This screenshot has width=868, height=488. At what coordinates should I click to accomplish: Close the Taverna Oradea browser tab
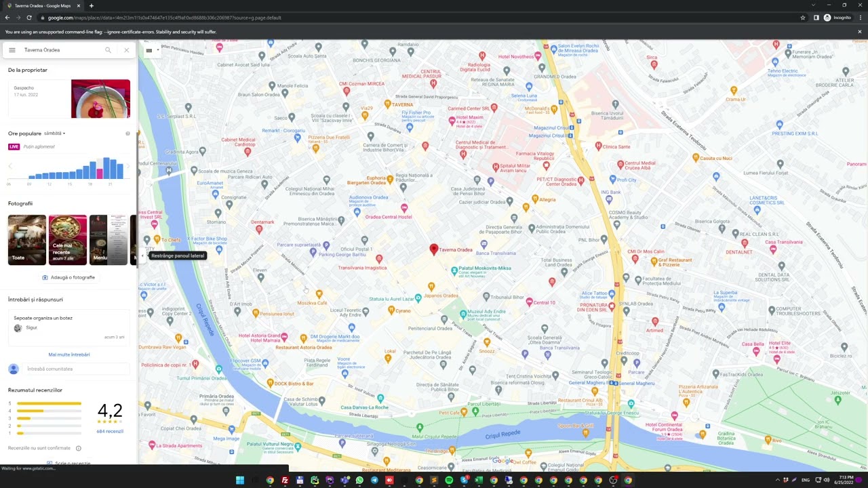click(x=79, y=5)
